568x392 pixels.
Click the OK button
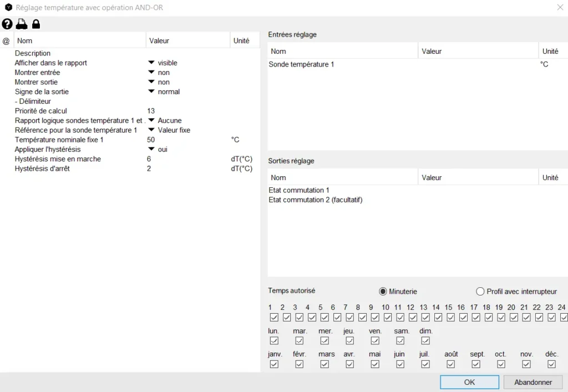pos(469,382)
